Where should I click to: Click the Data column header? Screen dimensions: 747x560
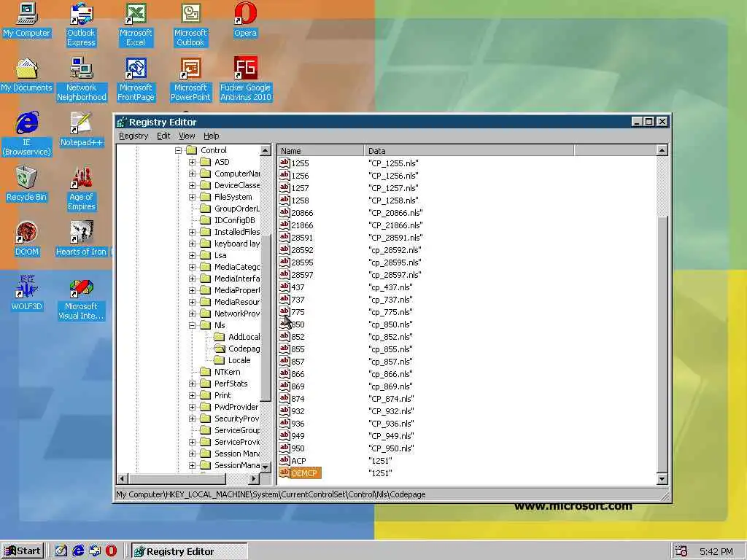pos(469,150)
